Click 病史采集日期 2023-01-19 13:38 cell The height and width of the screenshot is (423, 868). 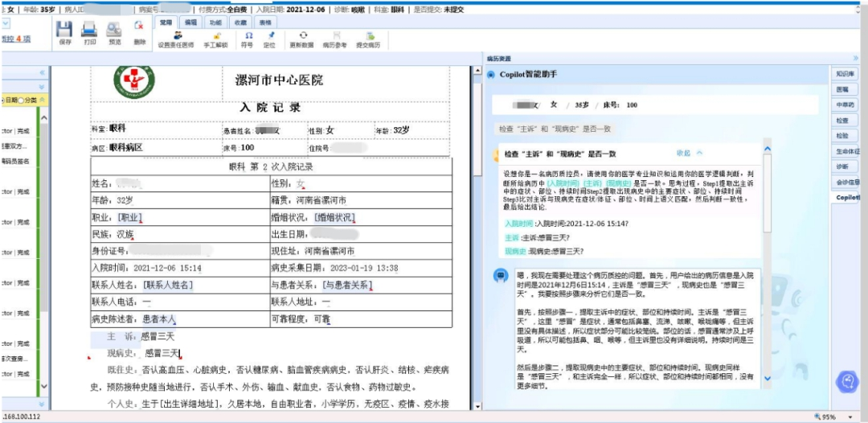361,268
